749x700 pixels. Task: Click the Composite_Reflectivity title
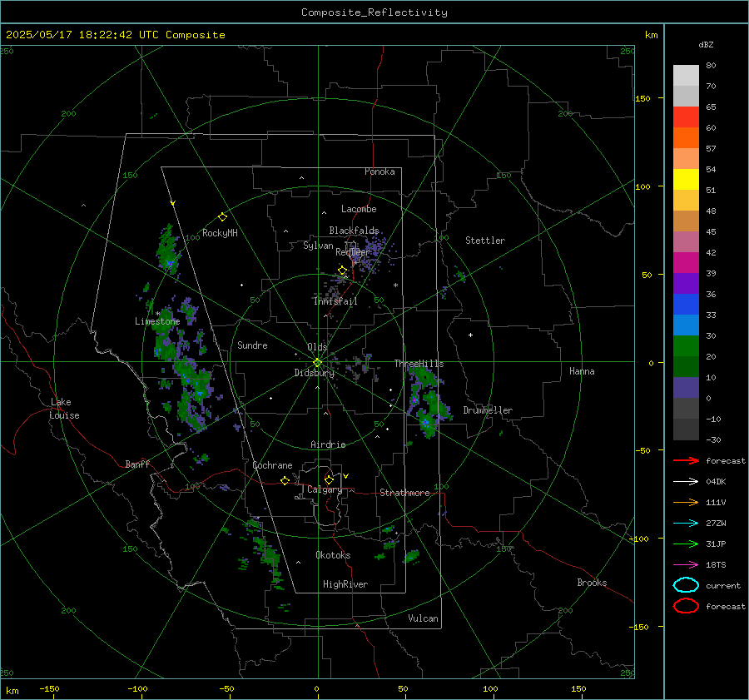pyautogui.click(x=374, y=12)
